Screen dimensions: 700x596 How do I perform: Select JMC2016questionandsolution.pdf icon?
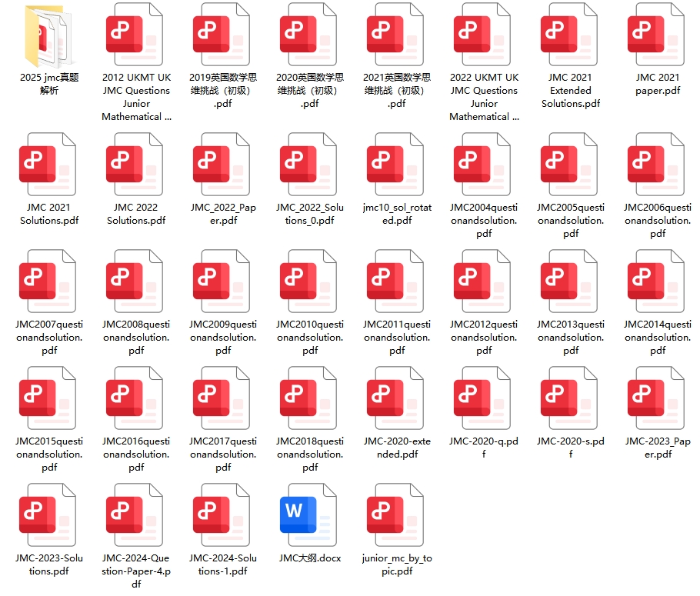(135, 398)
